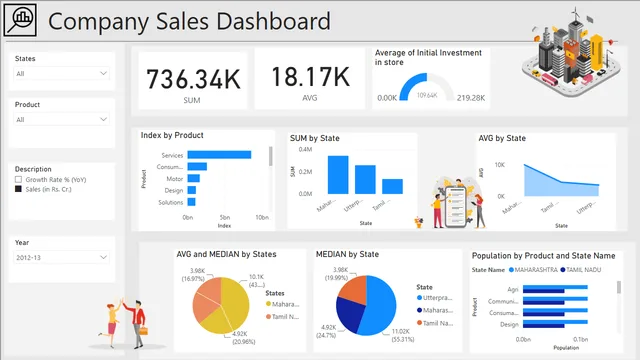The height and width of the screenshot is (360, 640).
Task: Click the Agri bars in Population chart
Action: [555, 289]
